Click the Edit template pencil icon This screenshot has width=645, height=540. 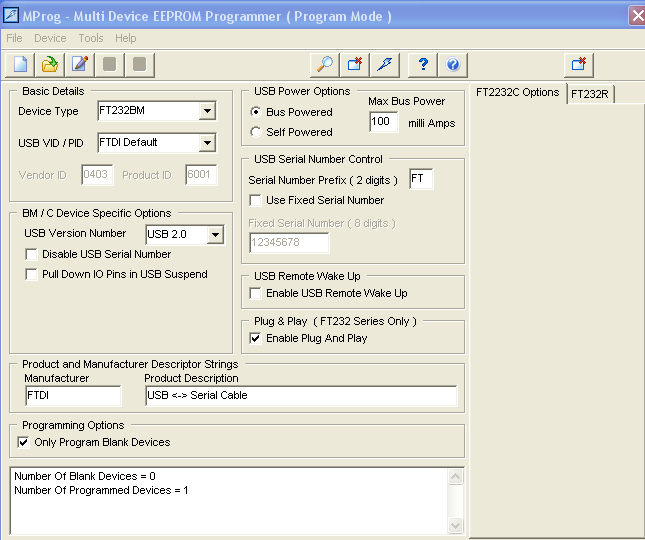click(80, 65)
